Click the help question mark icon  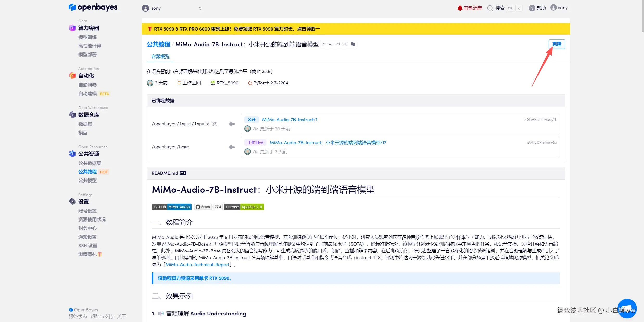tap(532, 8)
